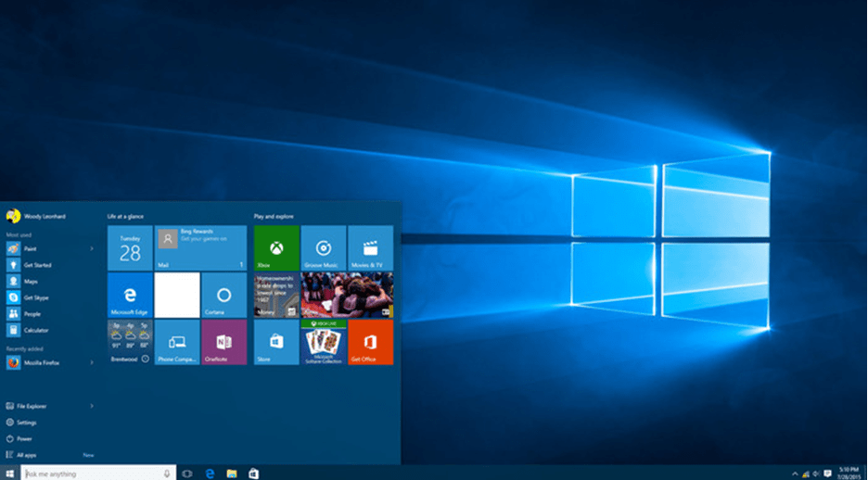The height and width of the screenshot is (480, 868).
Task: Open All apps list
Action: coord(26,455)
